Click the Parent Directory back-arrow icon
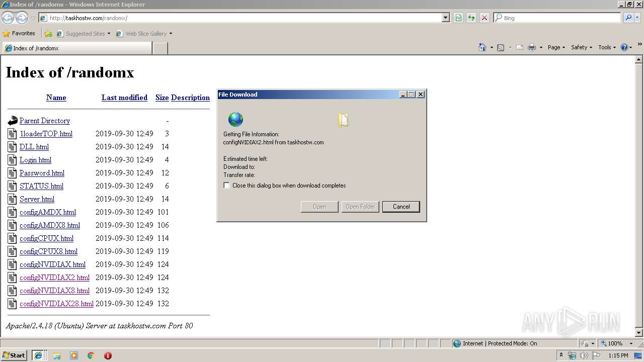The image size is (644, 362). click(x=13, y=121)
